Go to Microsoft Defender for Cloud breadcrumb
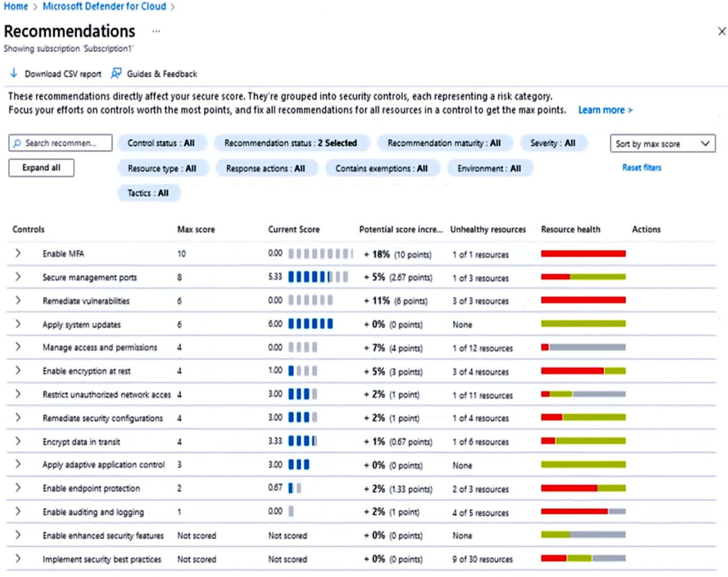 tap(104, 7)
